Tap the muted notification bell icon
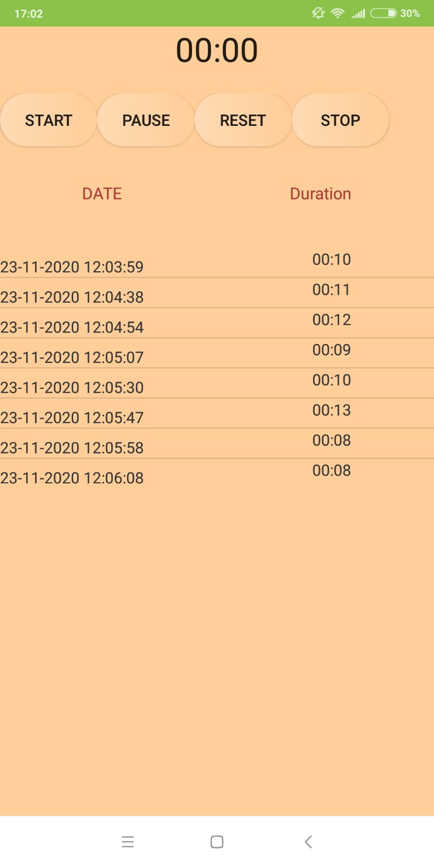The width and height of the screenshot is (434, 868). pyautogui.click(x=318, y=13)
